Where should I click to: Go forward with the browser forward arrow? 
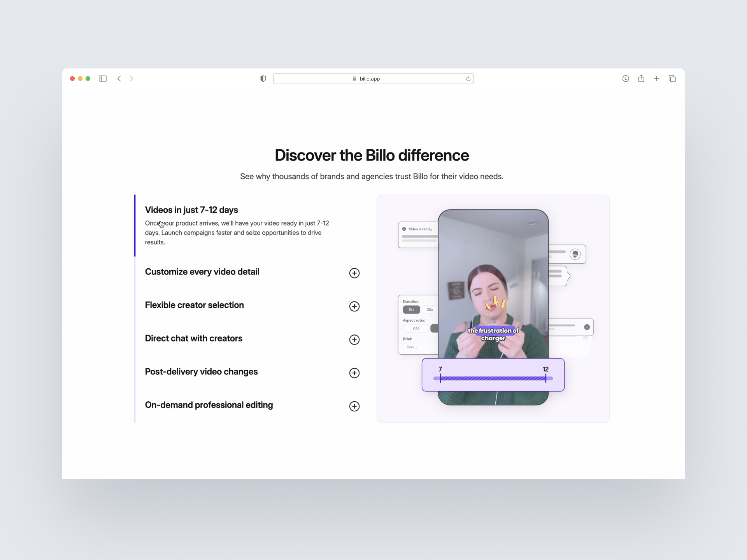point(132,79)
